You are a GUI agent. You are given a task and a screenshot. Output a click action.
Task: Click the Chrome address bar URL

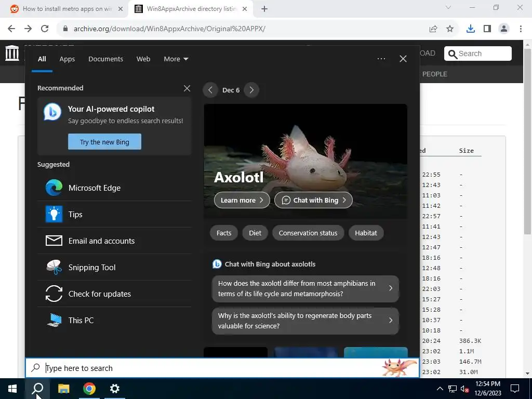point(170,29)
